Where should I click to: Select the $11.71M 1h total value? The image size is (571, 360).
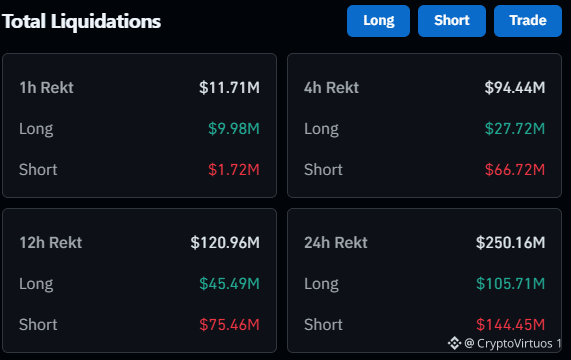(229, 88)
